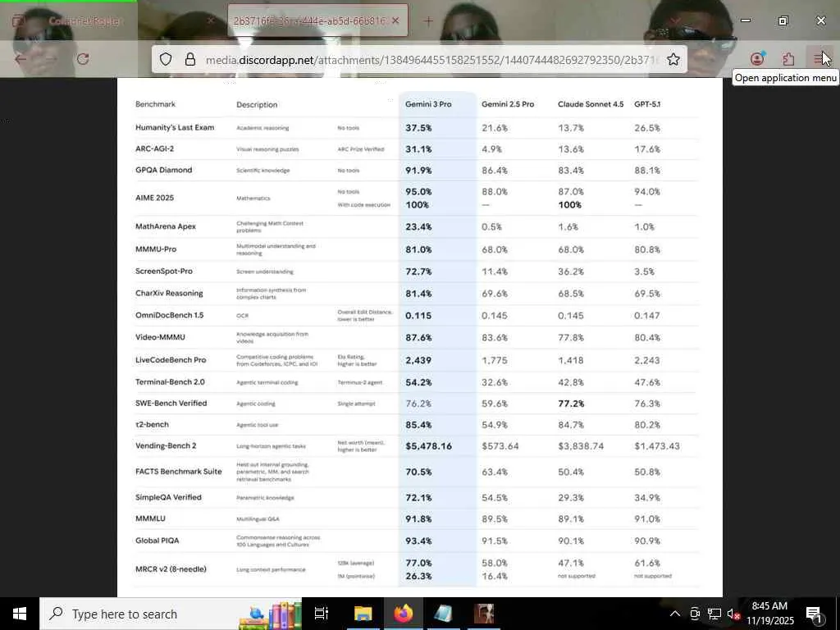Select the SimpleQA Verified row label
840x630 pixels.
click(168, 497)
